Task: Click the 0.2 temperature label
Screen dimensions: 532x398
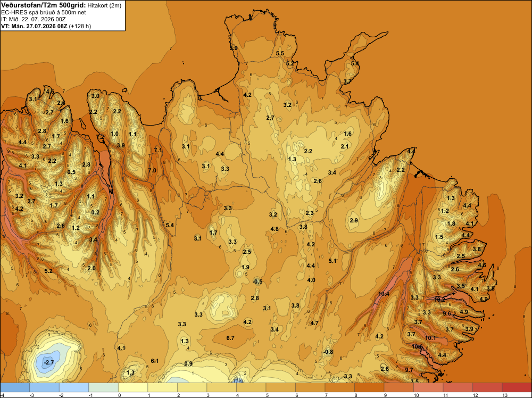Action: tap(95, 212)
